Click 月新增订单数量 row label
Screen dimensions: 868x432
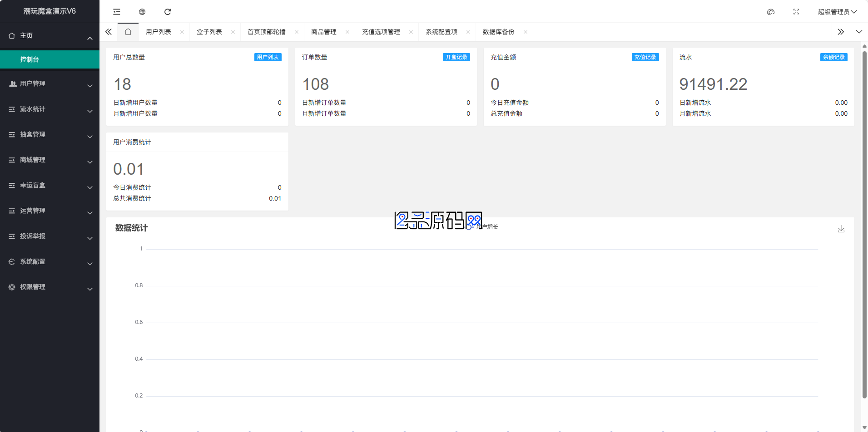pyautogui.click(x=324, y=113)
